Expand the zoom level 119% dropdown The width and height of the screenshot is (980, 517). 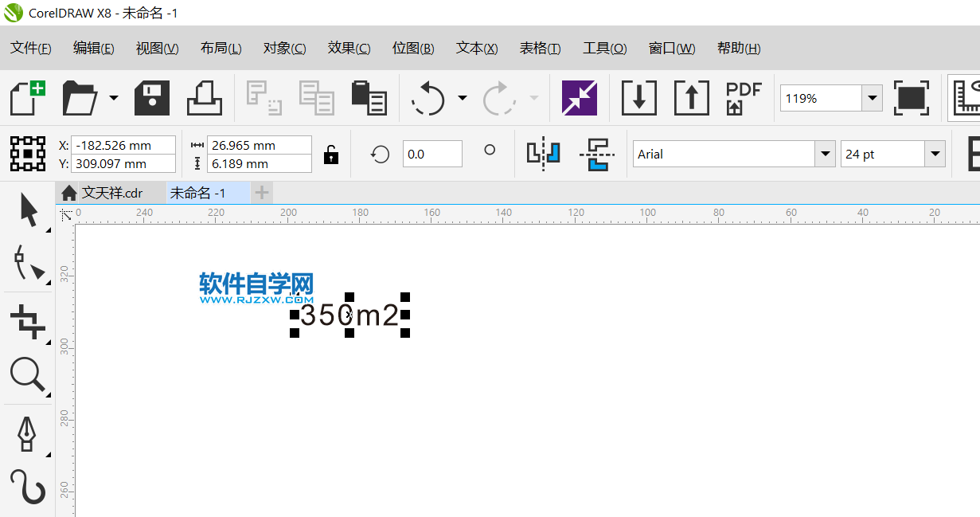coord(873,97)
